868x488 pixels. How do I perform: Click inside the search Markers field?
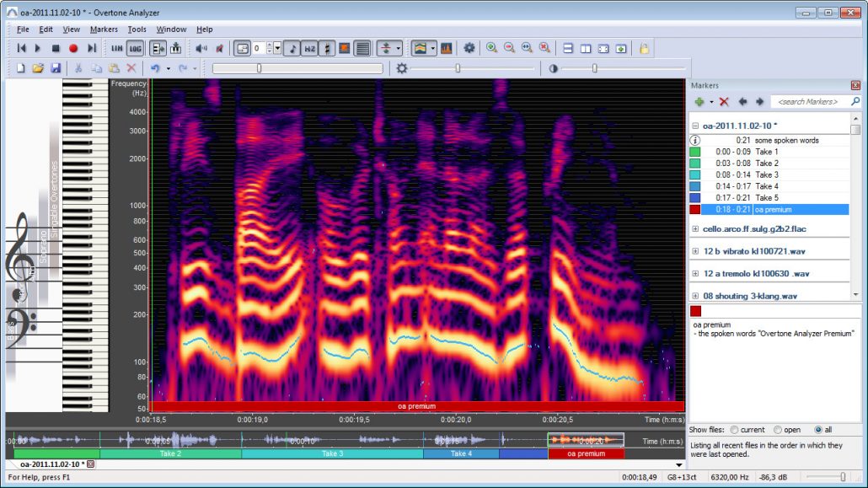[x=808, y=101]
